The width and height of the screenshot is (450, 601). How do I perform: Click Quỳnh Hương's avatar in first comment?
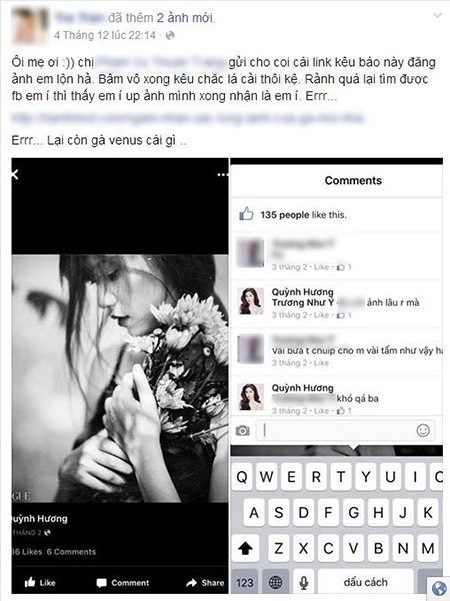tap(251, 301)
